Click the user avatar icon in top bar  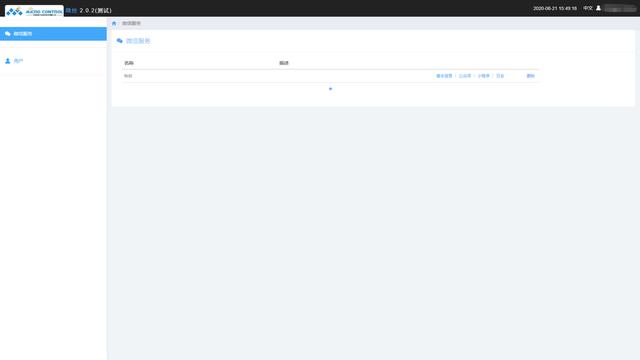pyautogui.click(x=598, y=8)
